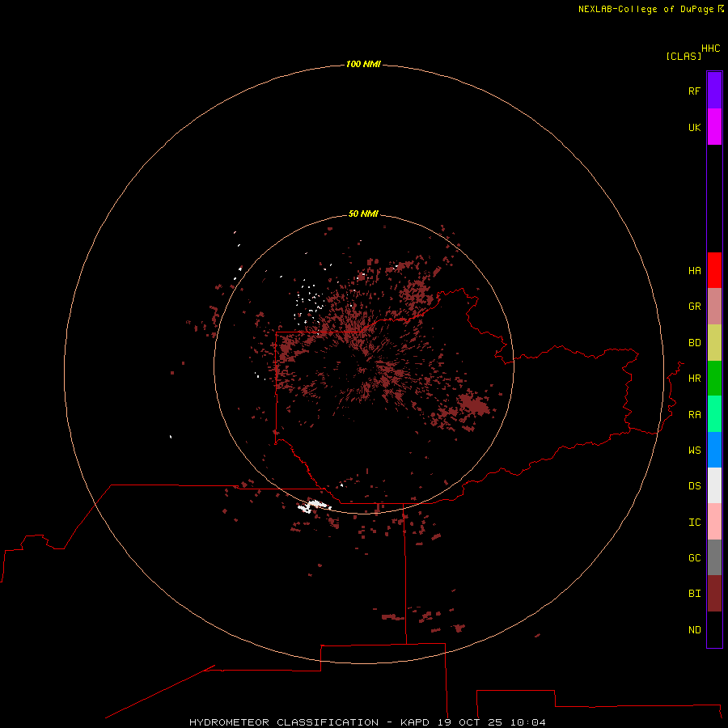Click the DS white legend swatch
Image resolution: width=728 pixels, height=728 pixels.
pos(714,485)
